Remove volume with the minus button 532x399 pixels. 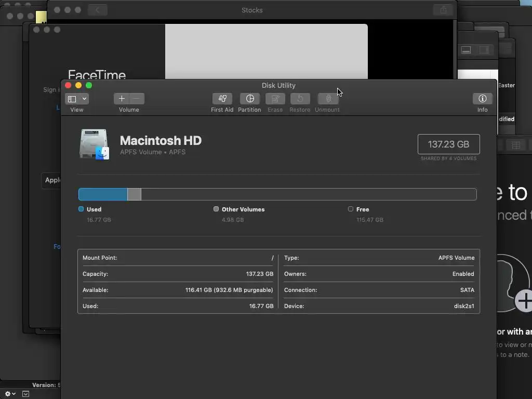click(x=137, y=99)
